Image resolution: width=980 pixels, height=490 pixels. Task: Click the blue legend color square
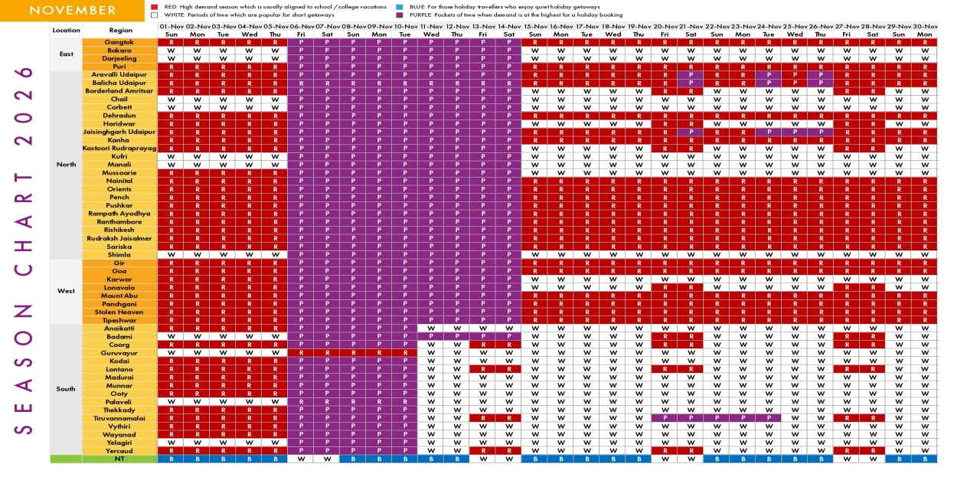tap(400, 6)
